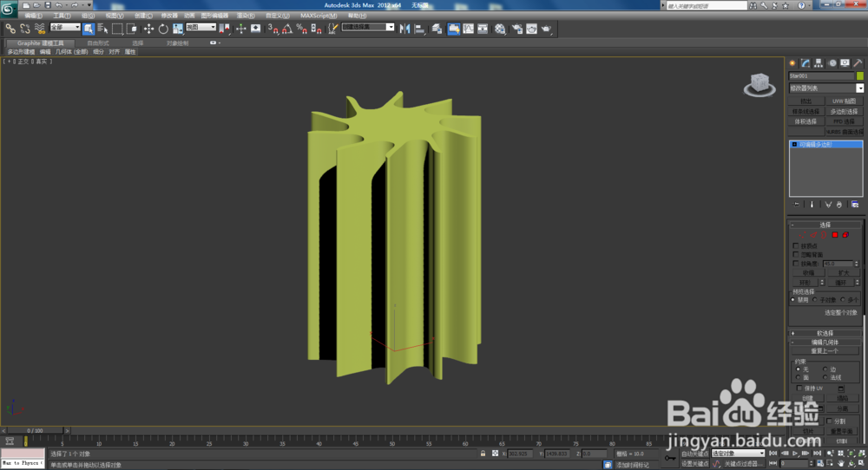Select the Move transform tool
868x470 pixels.
pos(148,29)
